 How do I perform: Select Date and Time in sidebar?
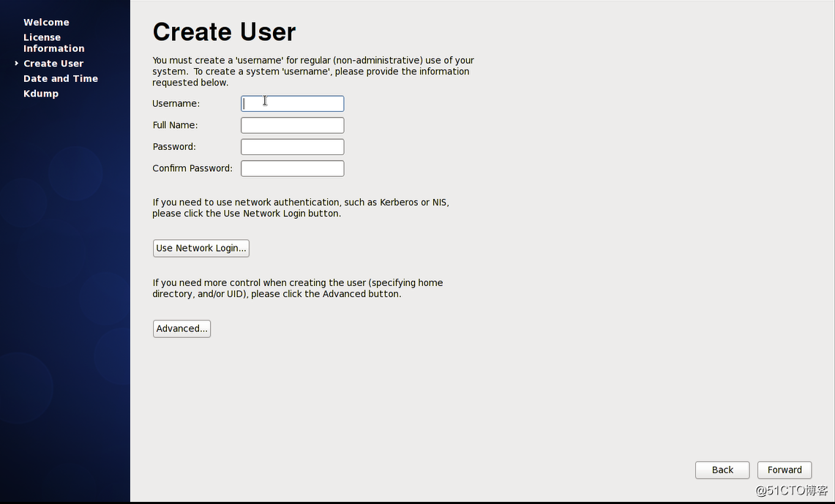click(61, 78)
